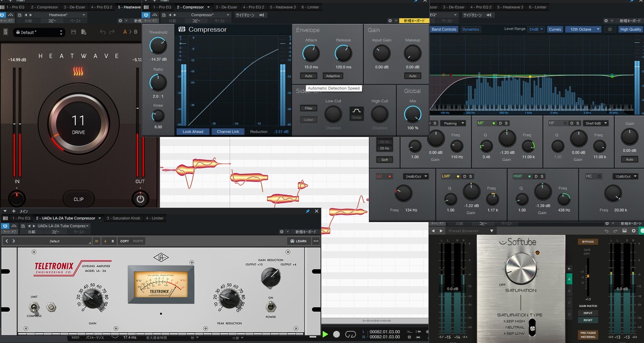Select Band Controls tab in Pro EQ
Viewport: 644px width, 343px height.
pyautogui.click(x=444, y=30)
